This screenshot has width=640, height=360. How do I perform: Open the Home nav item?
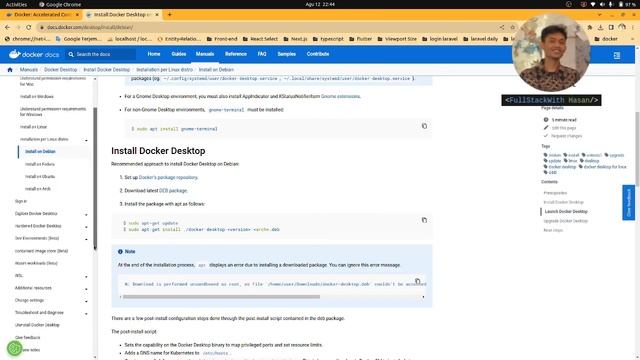pos(154,54)
